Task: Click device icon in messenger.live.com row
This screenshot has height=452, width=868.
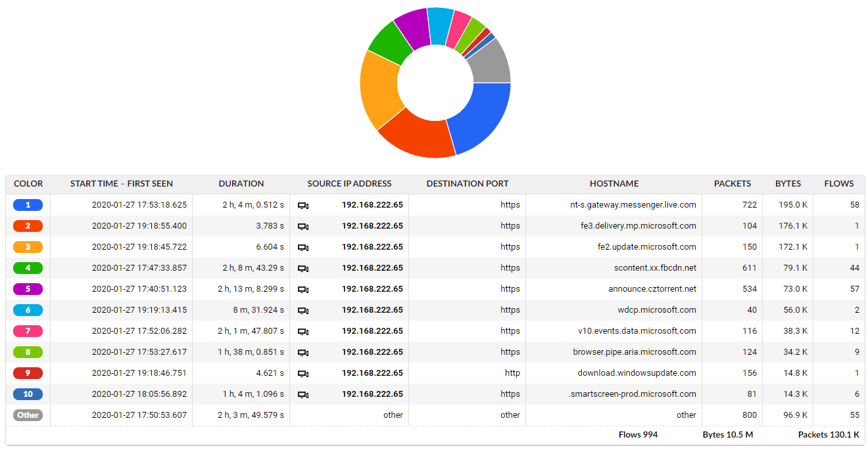Action: pyautogui.click(x=303, y=205)
